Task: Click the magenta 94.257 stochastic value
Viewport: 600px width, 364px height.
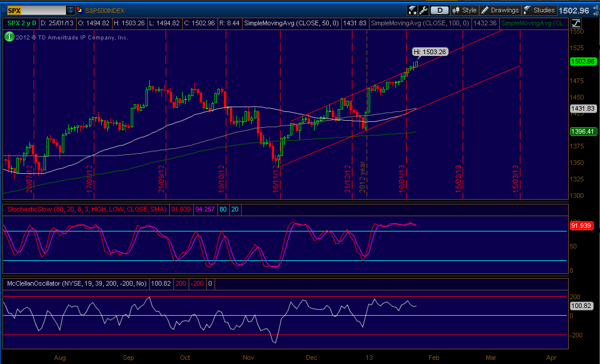Action: (206, 210)
